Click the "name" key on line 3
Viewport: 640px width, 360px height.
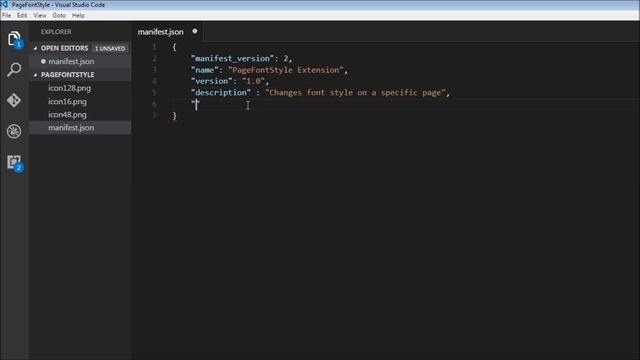tap(205, 70)
